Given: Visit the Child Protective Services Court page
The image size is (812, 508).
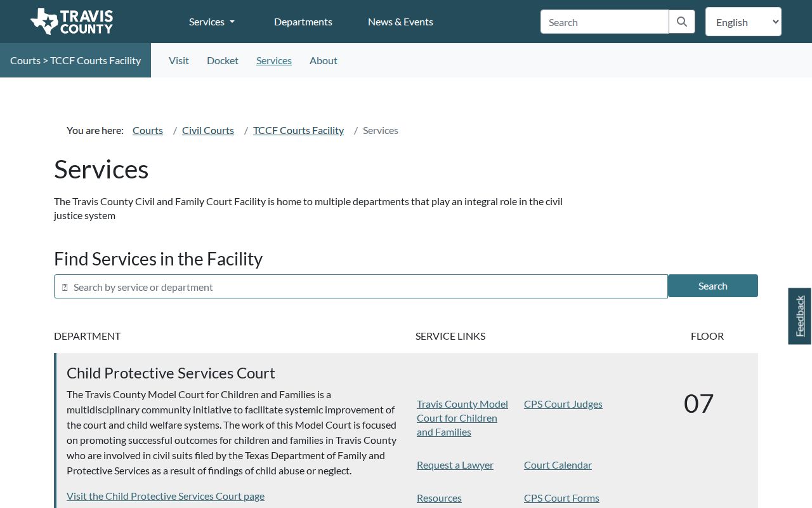Looking at the screenshot, I should 166,496.
